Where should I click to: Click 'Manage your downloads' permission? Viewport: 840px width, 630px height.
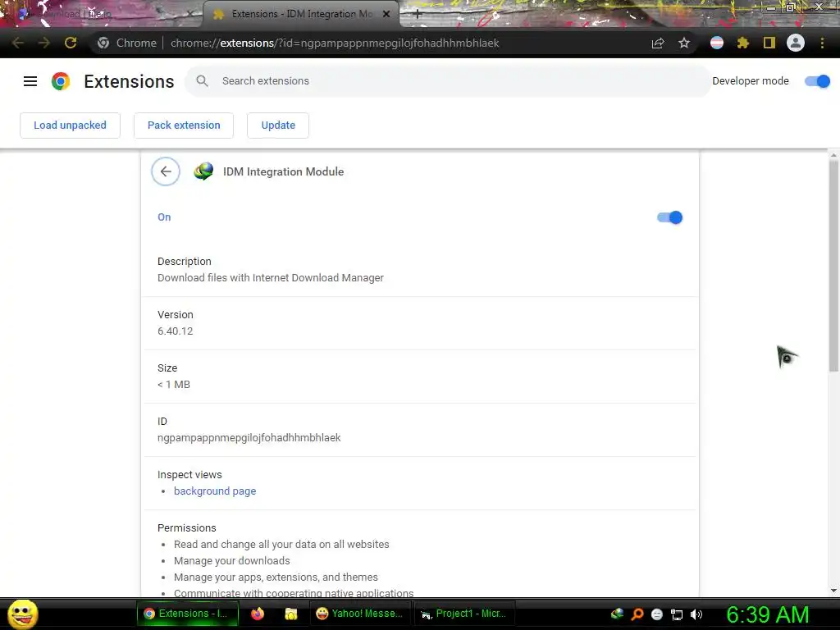[232, 561]
